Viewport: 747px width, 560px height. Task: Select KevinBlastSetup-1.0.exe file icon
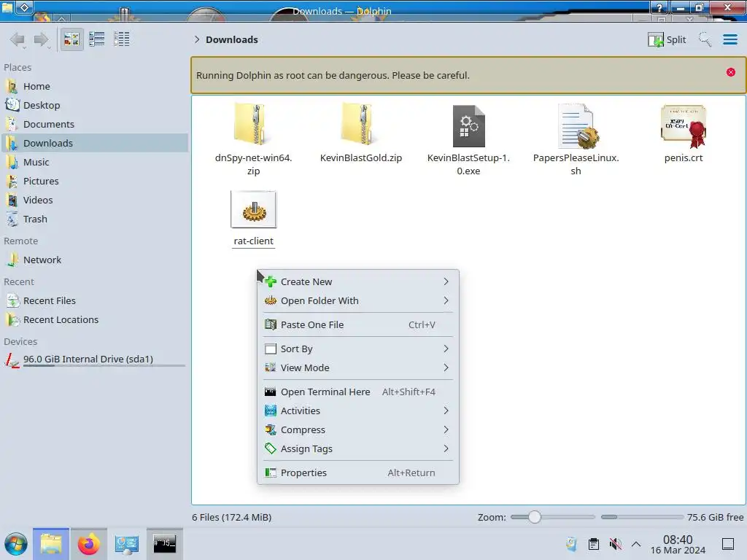tap(468, 125)
